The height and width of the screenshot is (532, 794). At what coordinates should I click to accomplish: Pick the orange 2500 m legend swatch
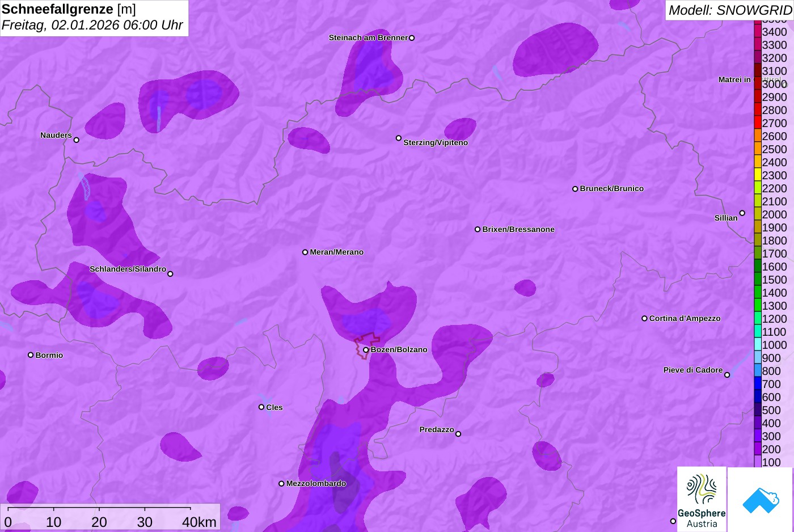coord(758,149)
